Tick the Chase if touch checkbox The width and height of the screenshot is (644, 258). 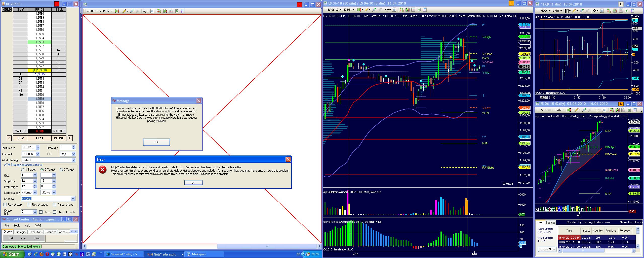55,212
